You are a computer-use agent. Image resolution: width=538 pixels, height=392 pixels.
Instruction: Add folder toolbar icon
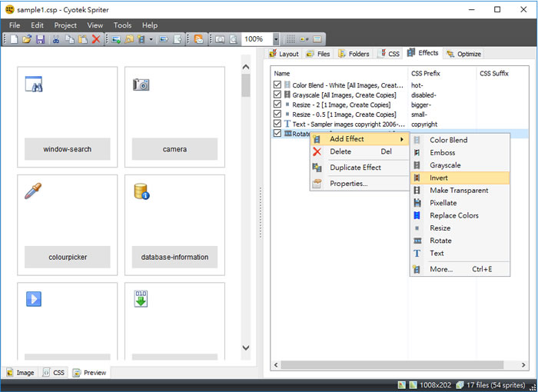[129, 39]
